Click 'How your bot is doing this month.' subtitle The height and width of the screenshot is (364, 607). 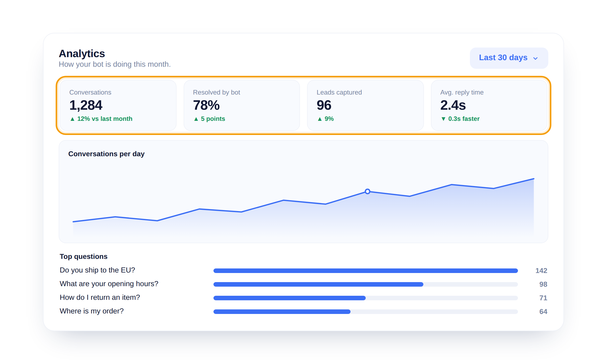(115, 64)
